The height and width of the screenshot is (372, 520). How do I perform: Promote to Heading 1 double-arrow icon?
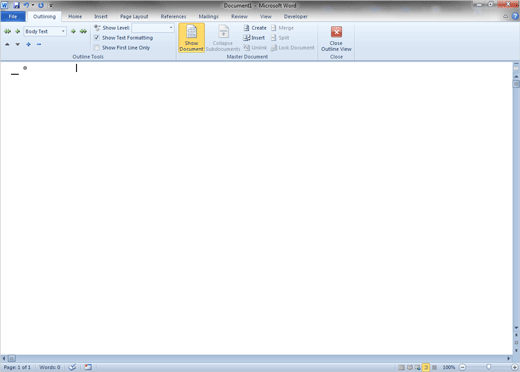point(7,31)
